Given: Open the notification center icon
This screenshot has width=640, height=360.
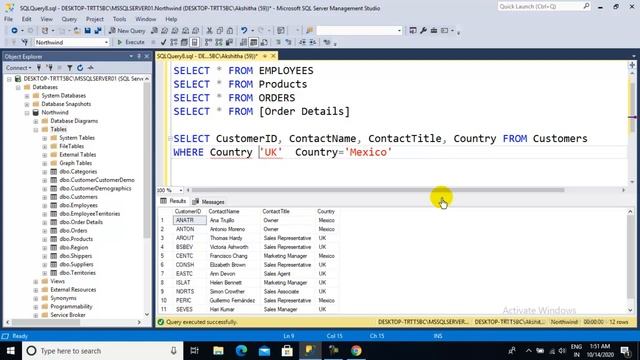Looking at the screenshot, I should click(x=625, y=351).
